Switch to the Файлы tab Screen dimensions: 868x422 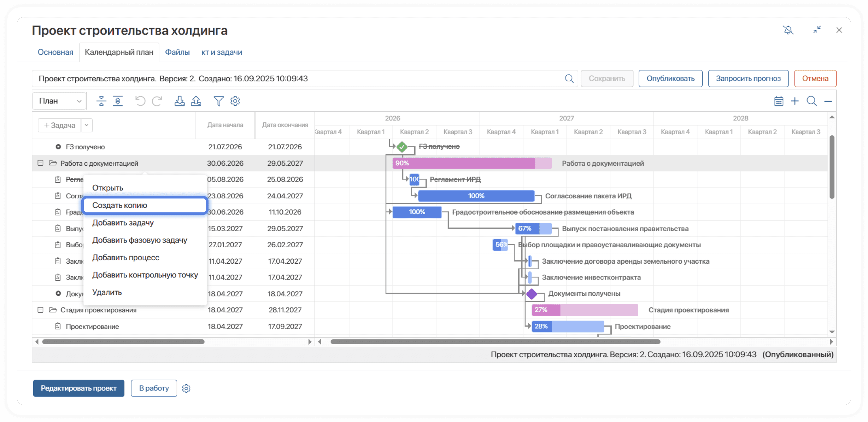(177, 52)
